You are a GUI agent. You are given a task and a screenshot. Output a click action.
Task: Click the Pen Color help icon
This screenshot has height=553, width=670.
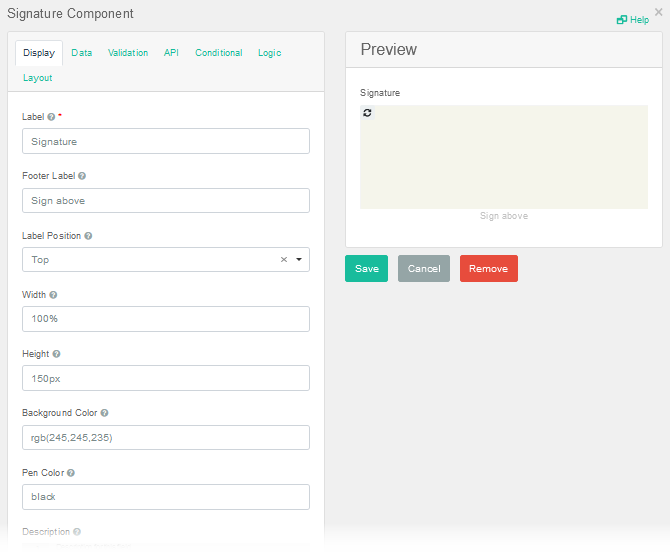pyautogui.click(x=71, y=472)
